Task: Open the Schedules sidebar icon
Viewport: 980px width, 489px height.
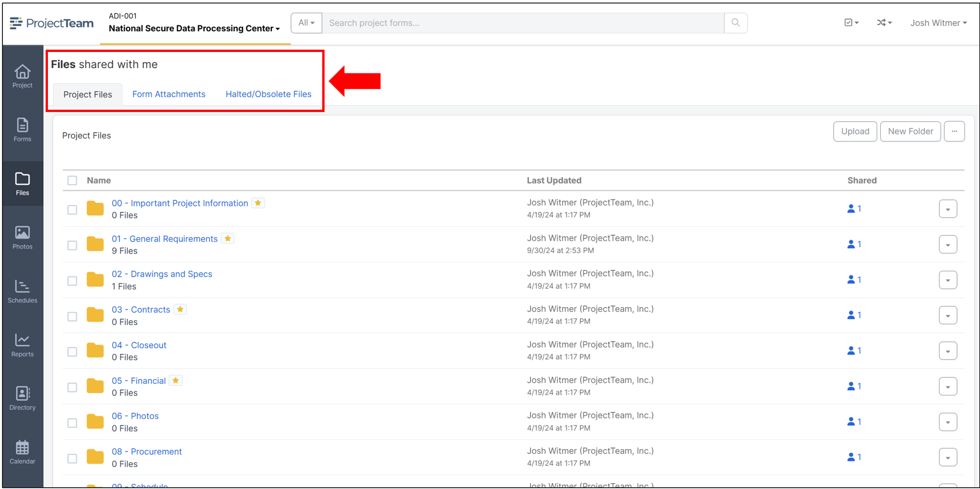Action: pyautogui.click(x=23, y=291)
